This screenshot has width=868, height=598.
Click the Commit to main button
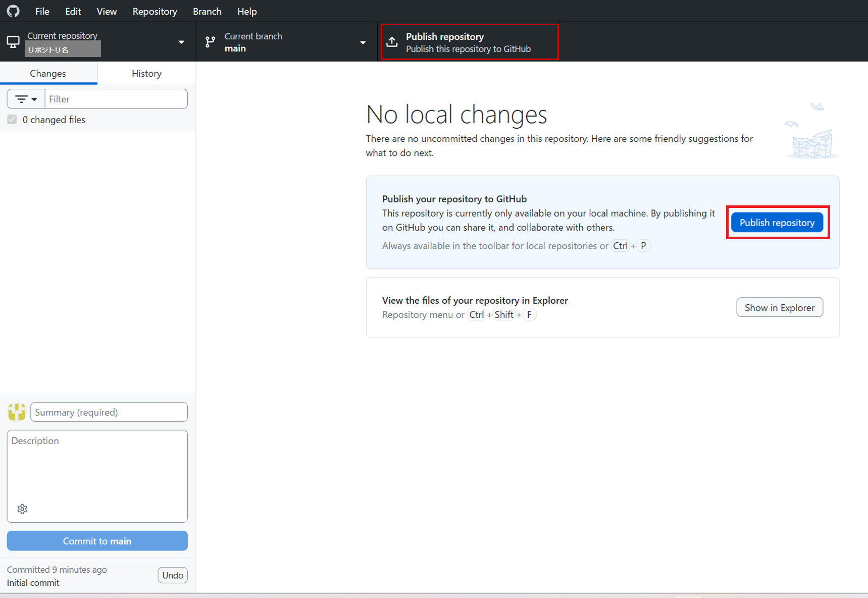tap(97, 540)
